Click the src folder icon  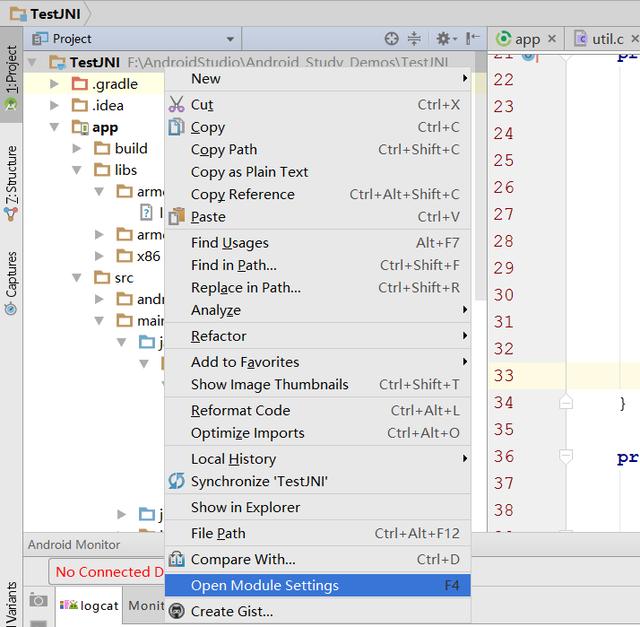tap(102, 278)
